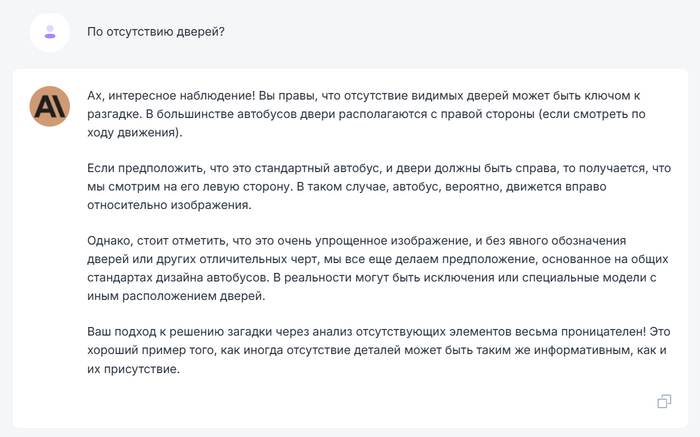This screenshot has width=700, height=437.
Task: Click the paragraph starting "Однако, стоит отметить"
Action: [372, 267]
